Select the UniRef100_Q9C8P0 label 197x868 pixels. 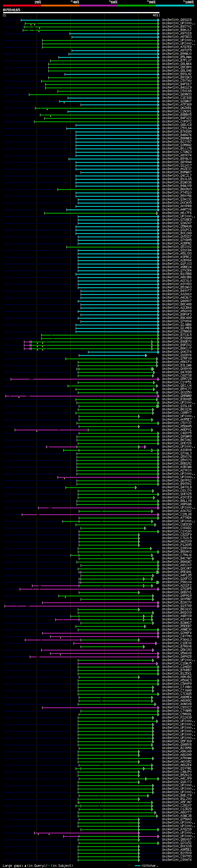tap(177, 67)
